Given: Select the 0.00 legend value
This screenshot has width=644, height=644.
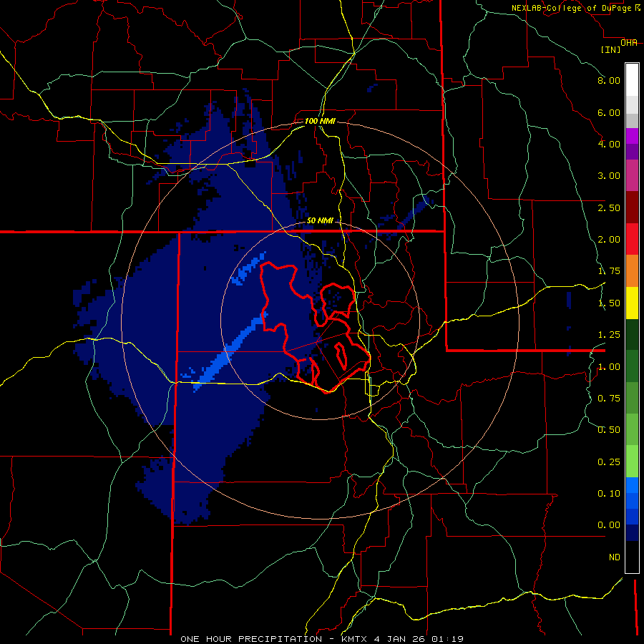Looking at the screenshot, I should point(609,525).
